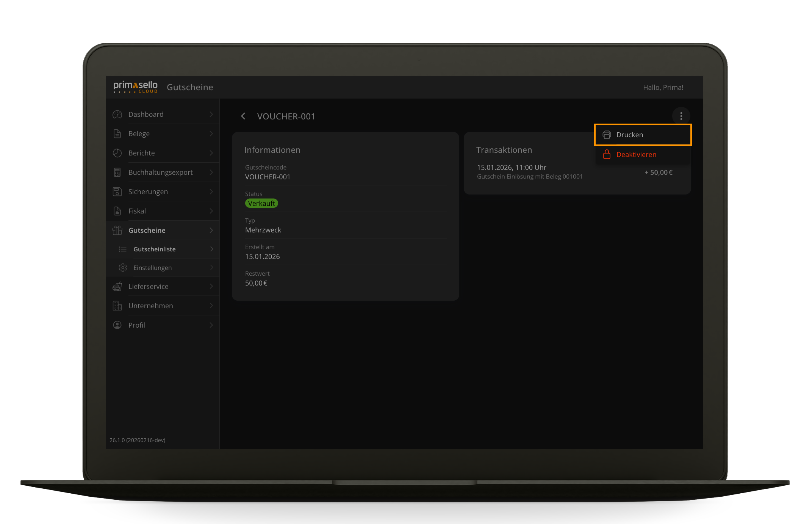The image size is (812, 524).
Task: Open the Profil menu item
Action: point(163,325)
